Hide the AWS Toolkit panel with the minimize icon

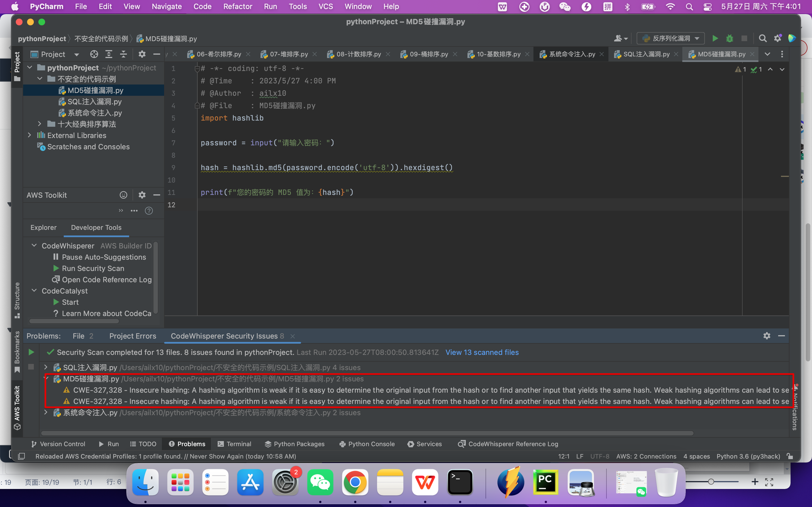[x=157, y=195]
